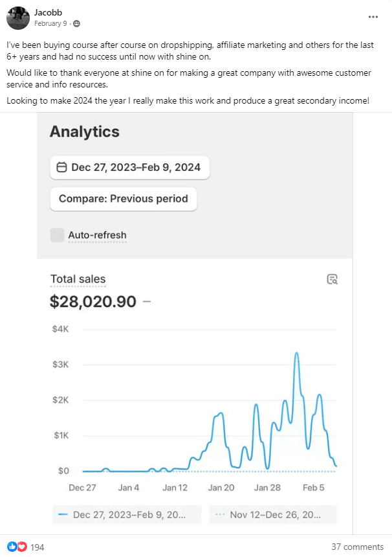
Task: Toggle the Dec 27, 2023–Feb 9 legend series
Action: [x=127, y=515]
